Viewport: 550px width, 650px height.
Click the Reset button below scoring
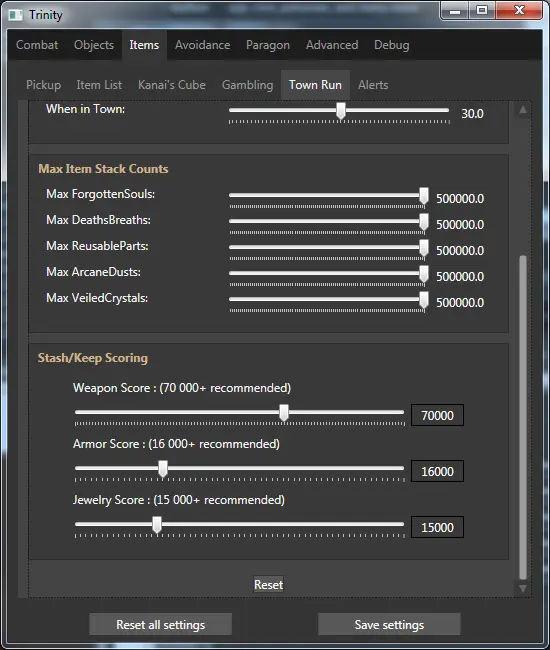(269, 585)
